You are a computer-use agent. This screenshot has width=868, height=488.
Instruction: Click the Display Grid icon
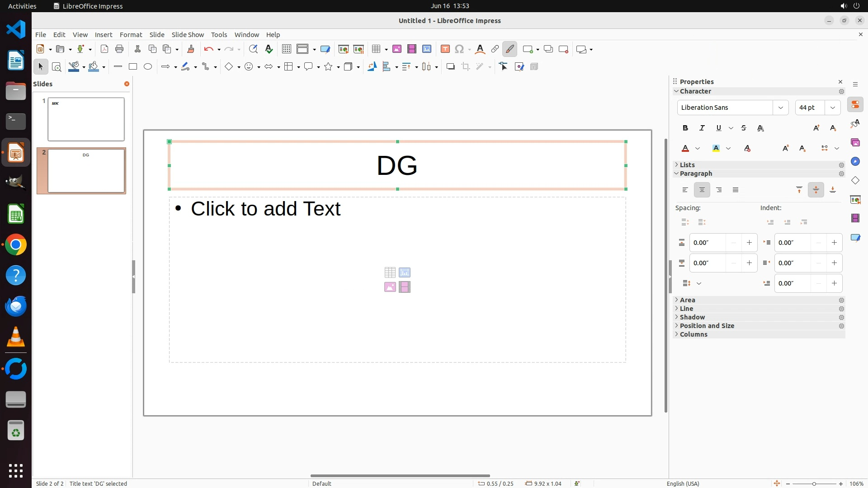click(x=287, y=49)
